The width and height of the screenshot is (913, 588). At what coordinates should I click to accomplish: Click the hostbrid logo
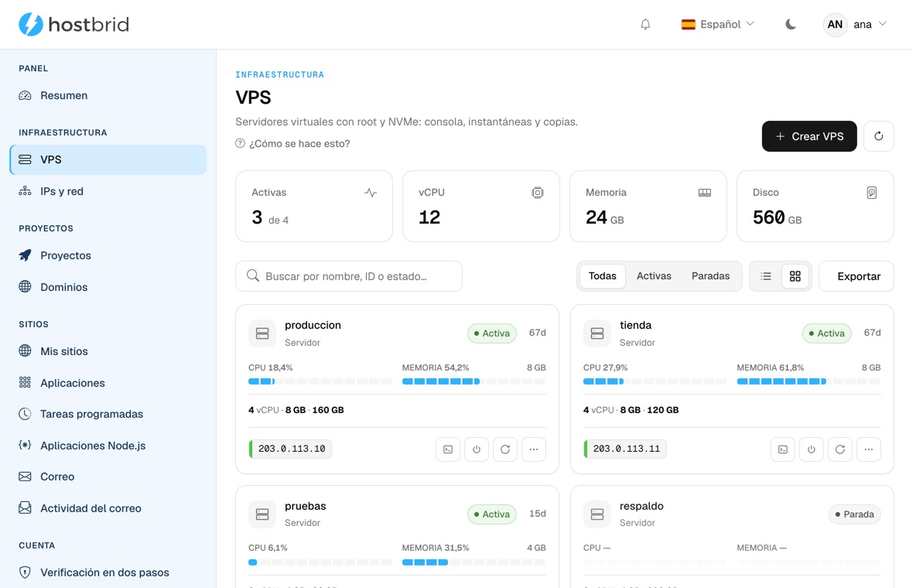tap(74, 25)
